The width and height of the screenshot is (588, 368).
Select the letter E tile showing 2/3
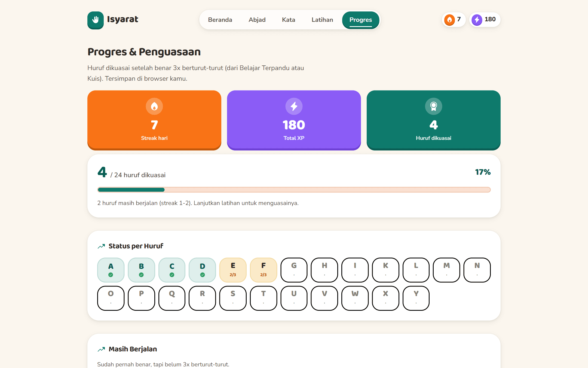[x=233, y=270]
